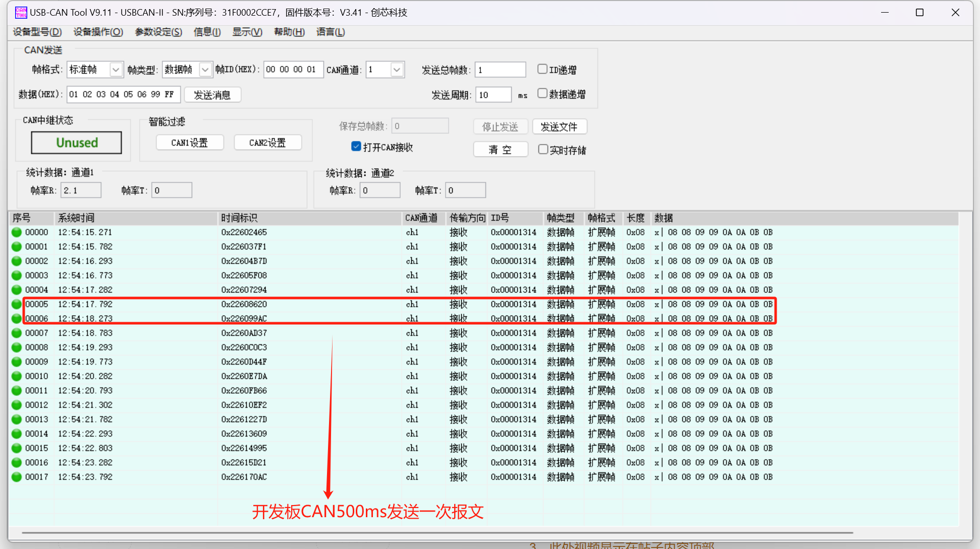Image resolution: width=980 pixels, height=549 pixels.
Task: Select timestamp 0x22602465 in row 00000
Action: click(244, 232)
